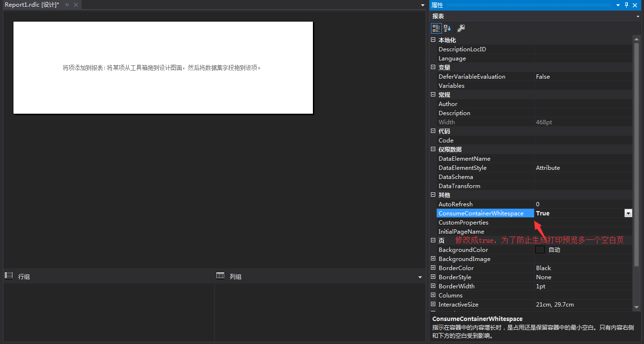Open the 属性 panel window menu arrow

click(618, 5)
